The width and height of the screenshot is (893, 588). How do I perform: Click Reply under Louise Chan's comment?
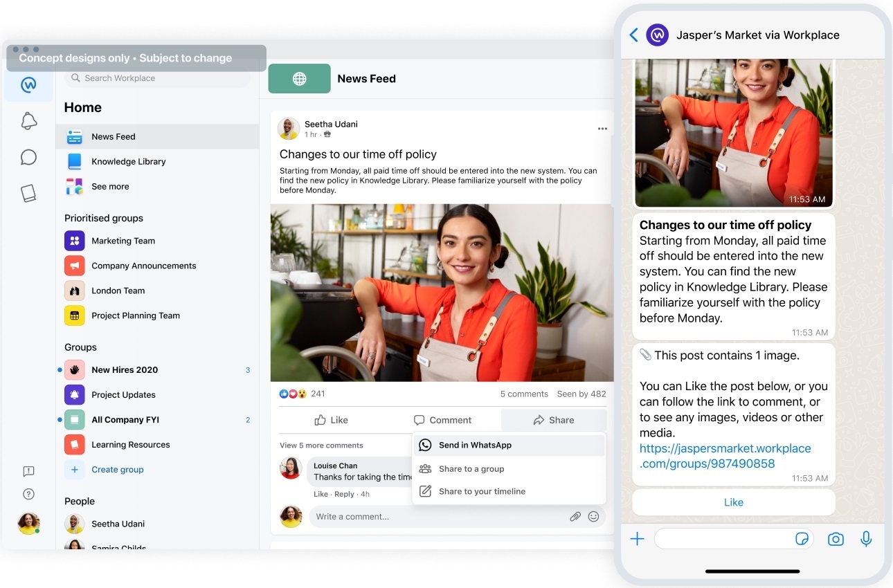click(x=345, y=495)
